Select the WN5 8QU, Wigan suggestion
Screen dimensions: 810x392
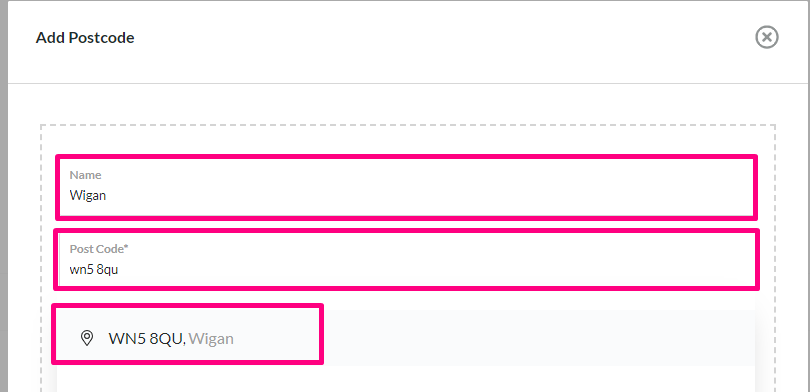click(406, 338)
